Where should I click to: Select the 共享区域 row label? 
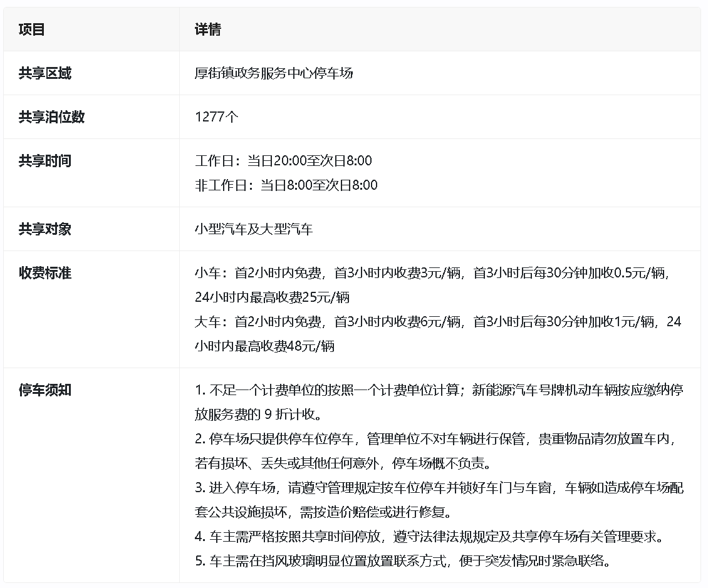[45, 73]
